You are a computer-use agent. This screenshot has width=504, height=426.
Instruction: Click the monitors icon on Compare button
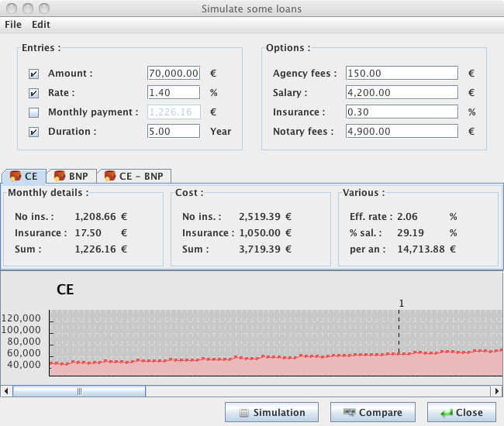point(350,412)
